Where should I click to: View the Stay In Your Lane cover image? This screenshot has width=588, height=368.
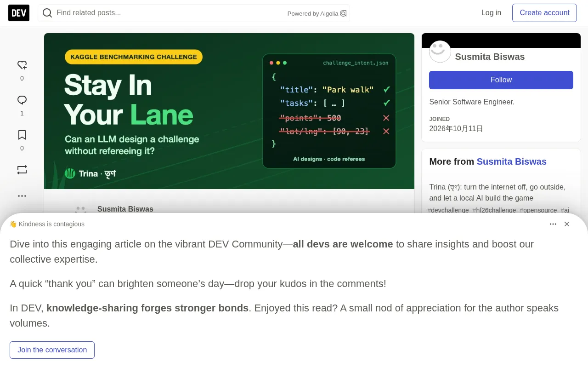pyautogui.click(x=229, y=111)
